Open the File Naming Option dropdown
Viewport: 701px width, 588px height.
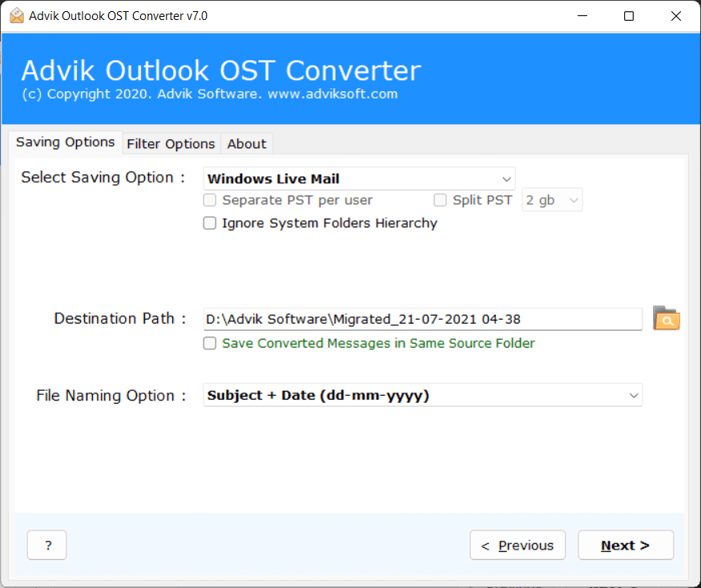point(423,395)
